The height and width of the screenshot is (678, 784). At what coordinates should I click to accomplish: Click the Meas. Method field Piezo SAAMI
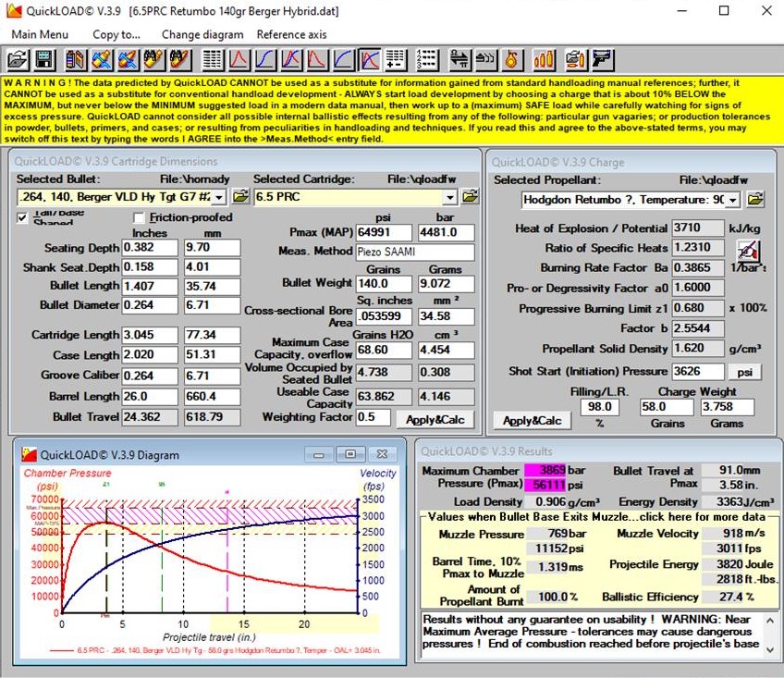pyautogui.click(x=415, y=252)
